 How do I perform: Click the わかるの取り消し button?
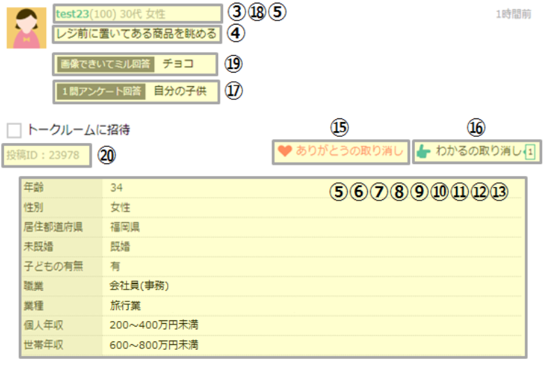point(477,152)
